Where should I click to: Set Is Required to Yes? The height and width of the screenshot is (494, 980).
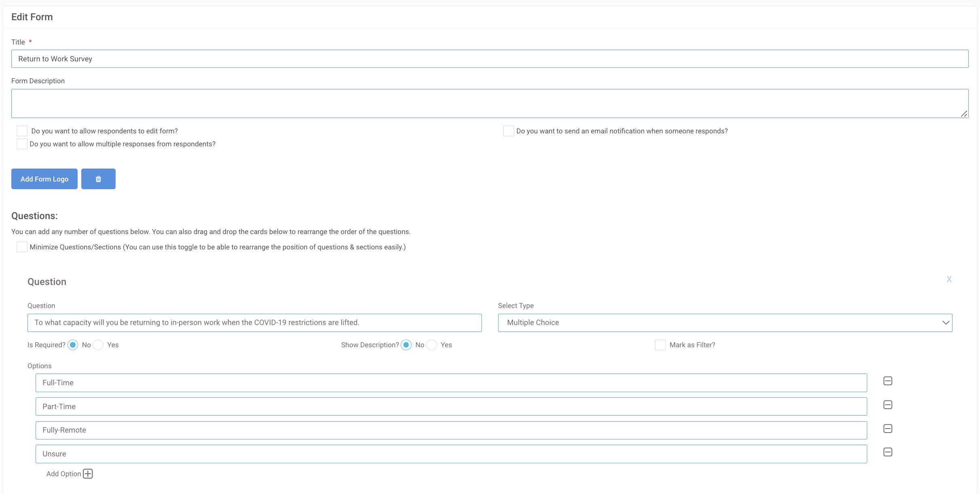point(98,345)
